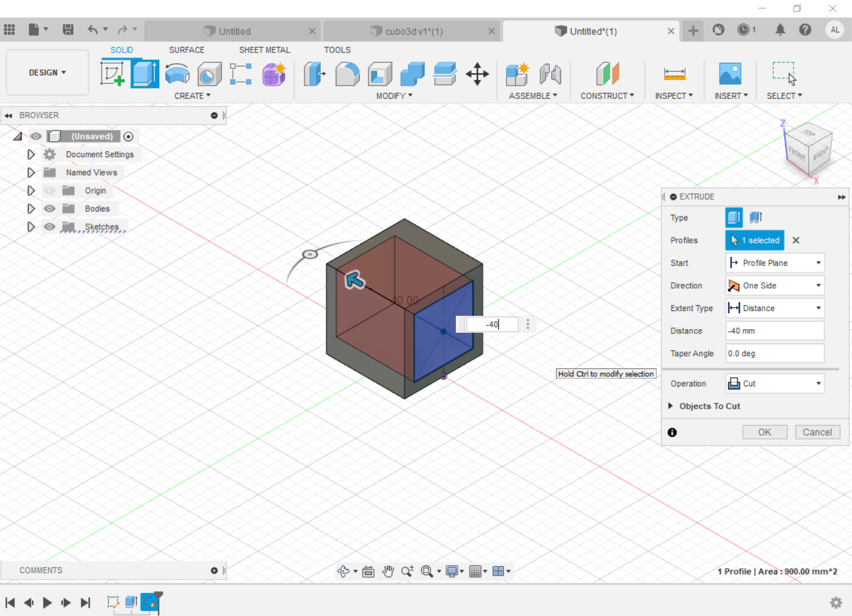Click the Fillet tool in Modify

[347, 74]
